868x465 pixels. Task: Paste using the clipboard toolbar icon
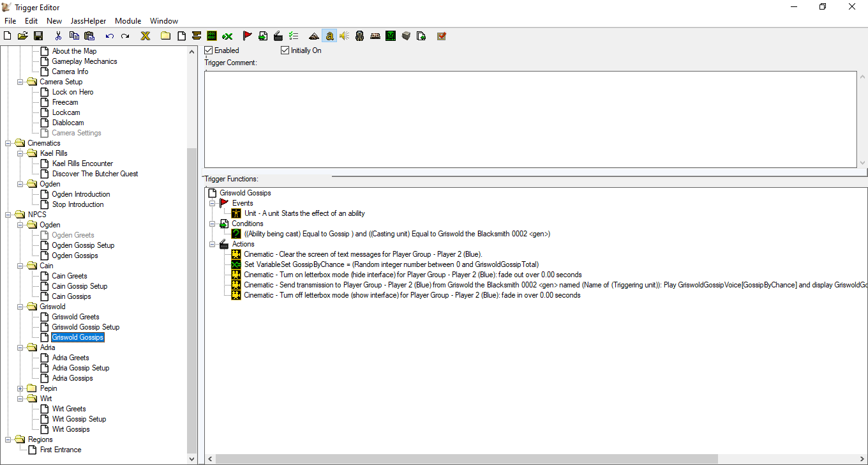coord(89,36)
